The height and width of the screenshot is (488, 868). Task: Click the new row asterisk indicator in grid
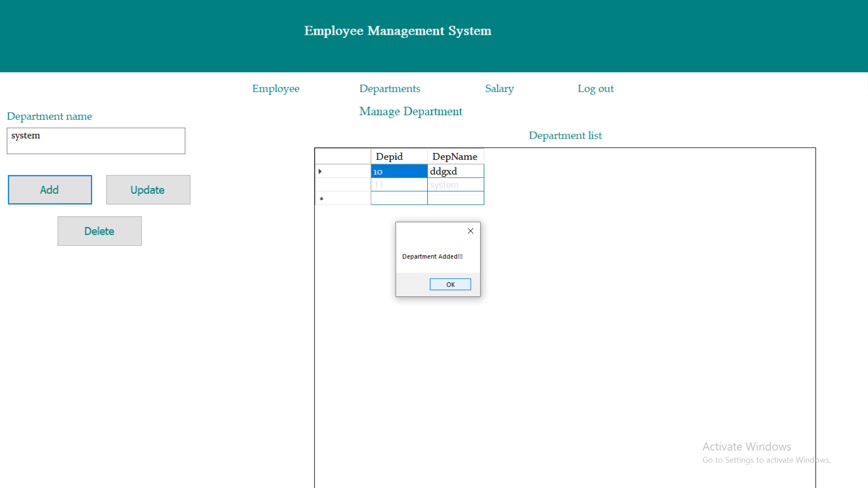[x=321, y=198]
